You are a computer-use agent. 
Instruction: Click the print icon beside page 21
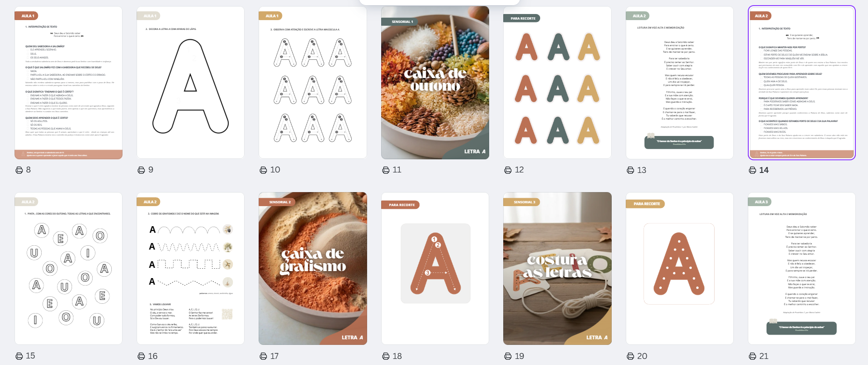[752, 356]
